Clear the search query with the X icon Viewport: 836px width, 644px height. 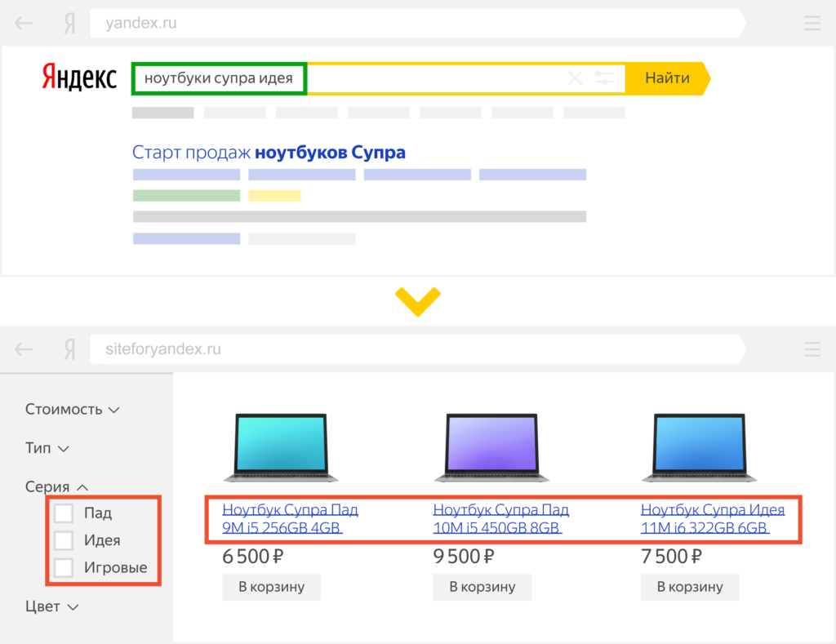575,78
